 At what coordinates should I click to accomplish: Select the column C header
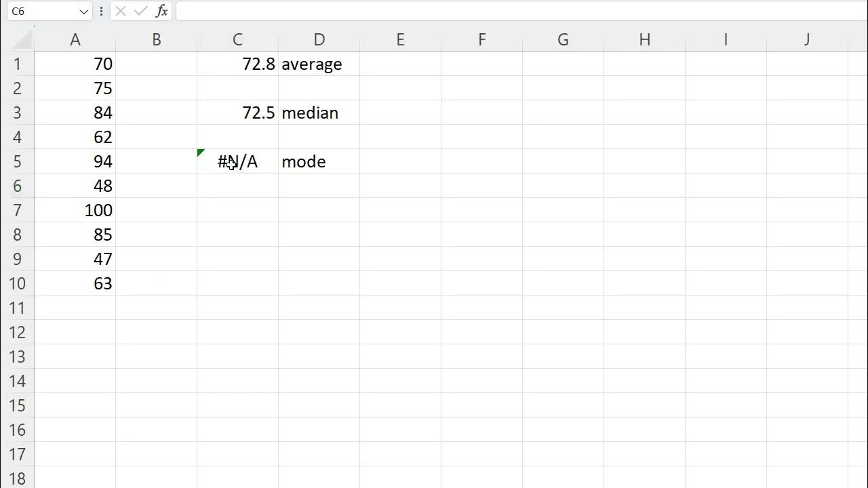237,39
